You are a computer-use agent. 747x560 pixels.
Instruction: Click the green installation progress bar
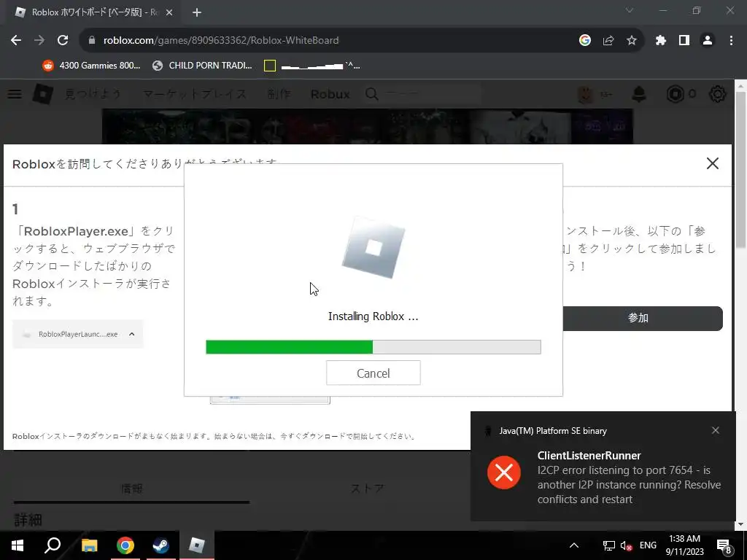pos(373,347)
